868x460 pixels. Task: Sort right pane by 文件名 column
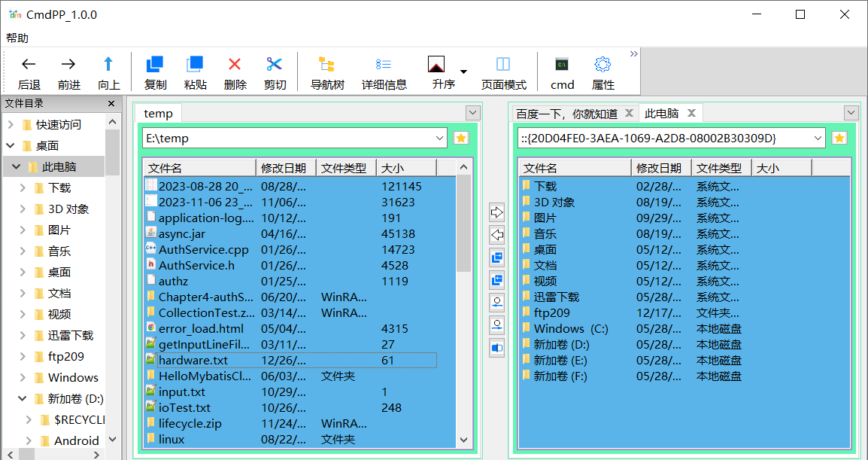575,168
